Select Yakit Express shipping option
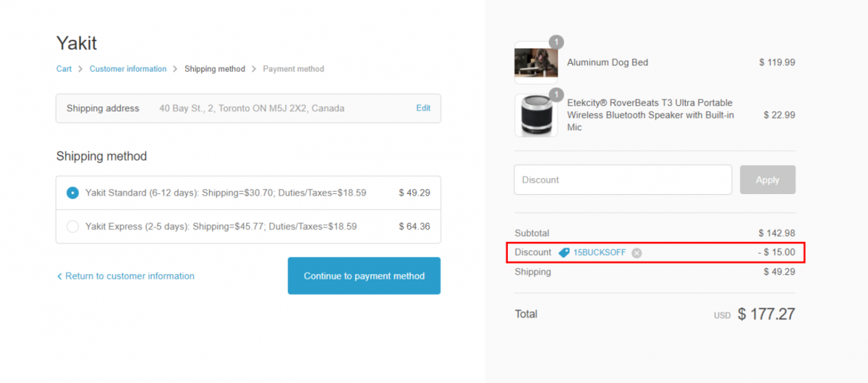 click(x=72, y=227)
